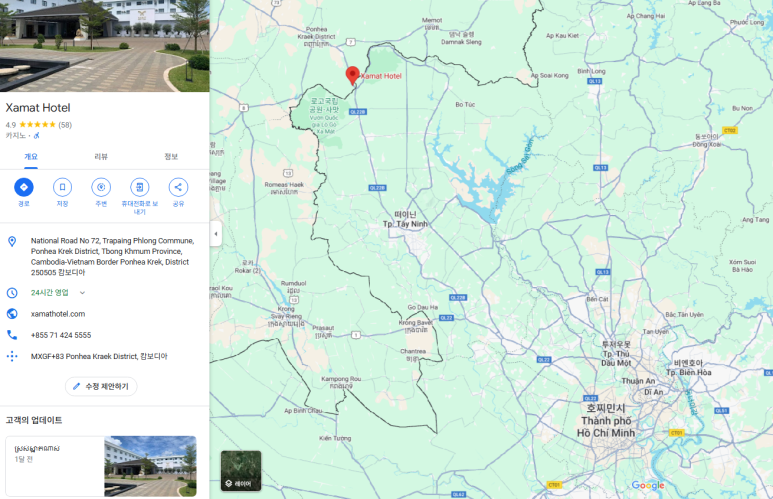This screenshot has height=499, width=773.
Task: Click the 고객의 업데이트 section heading
Action: point(34,420)
